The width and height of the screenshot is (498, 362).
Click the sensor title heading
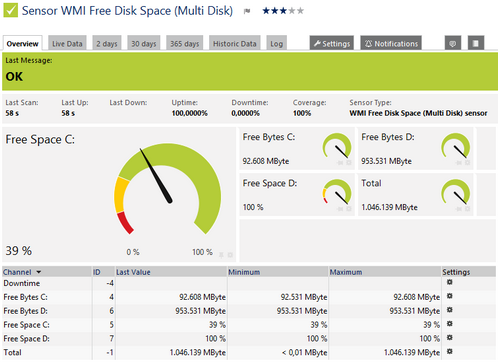point(127,11)
